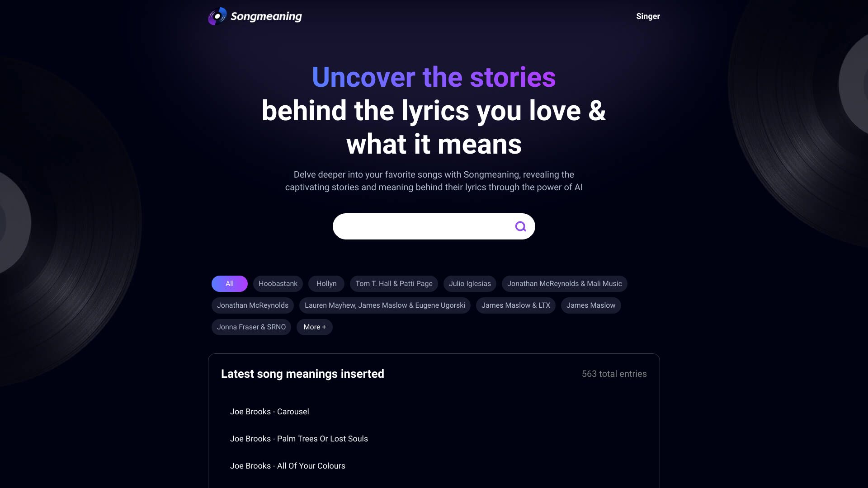This screenshot has width=868, height=488.
Task: Click the search magnifier icon
Action: tap(520, 226)
